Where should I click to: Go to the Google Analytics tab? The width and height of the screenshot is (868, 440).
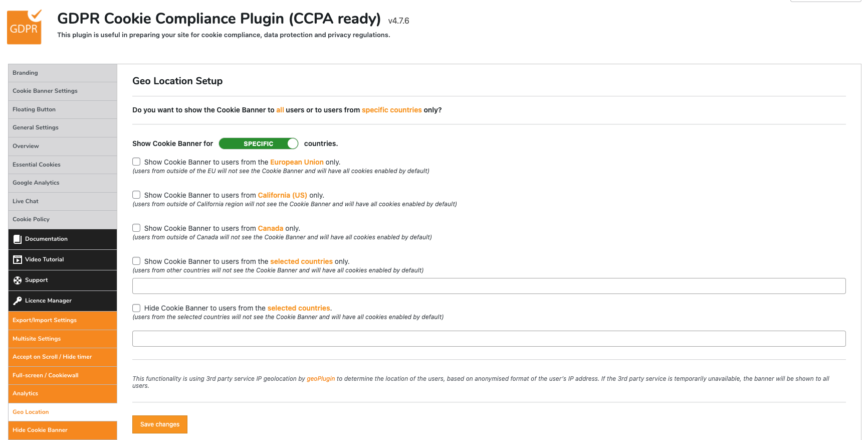[x=63, y=183]
